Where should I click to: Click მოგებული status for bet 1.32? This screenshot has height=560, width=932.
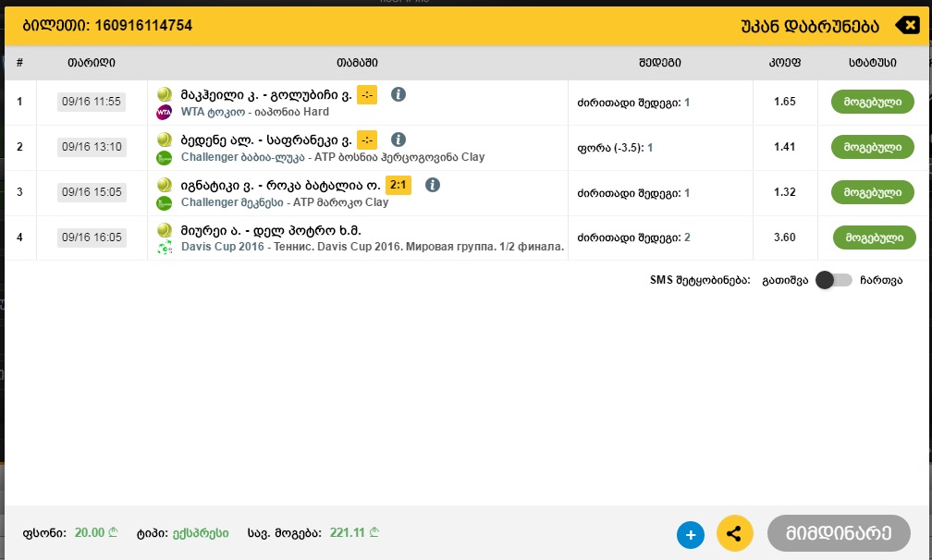click(x=873, y=192)
